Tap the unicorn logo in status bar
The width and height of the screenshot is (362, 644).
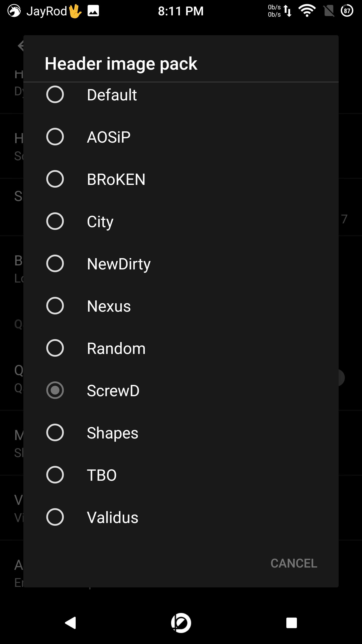(x=14, y=11)
